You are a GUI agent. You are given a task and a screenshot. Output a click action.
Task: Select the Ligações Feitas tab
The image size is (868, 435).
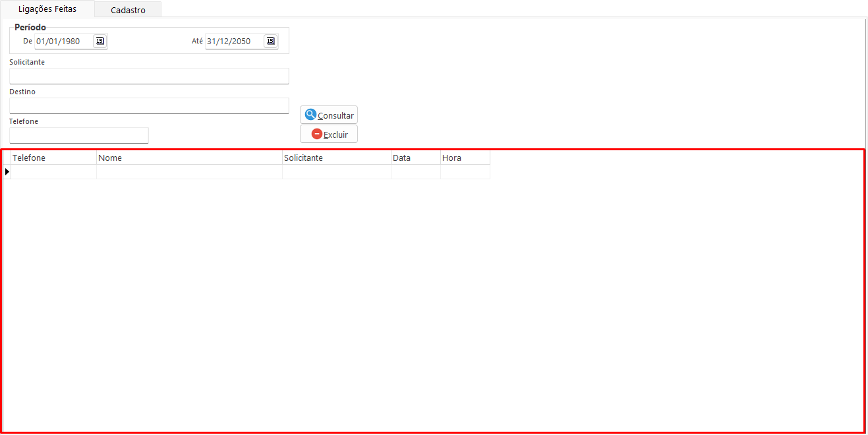pos(47,9)
